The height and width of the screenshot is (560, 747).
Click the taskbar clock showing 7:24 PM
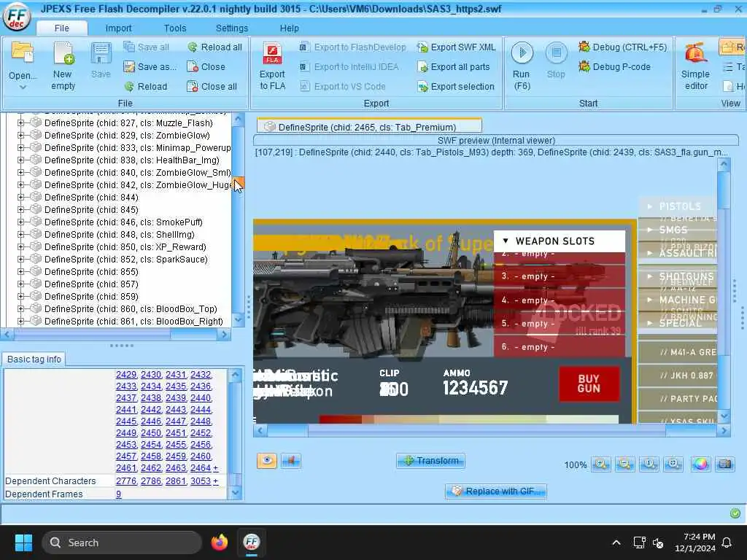pyautogui.click(x=694, y=542)
